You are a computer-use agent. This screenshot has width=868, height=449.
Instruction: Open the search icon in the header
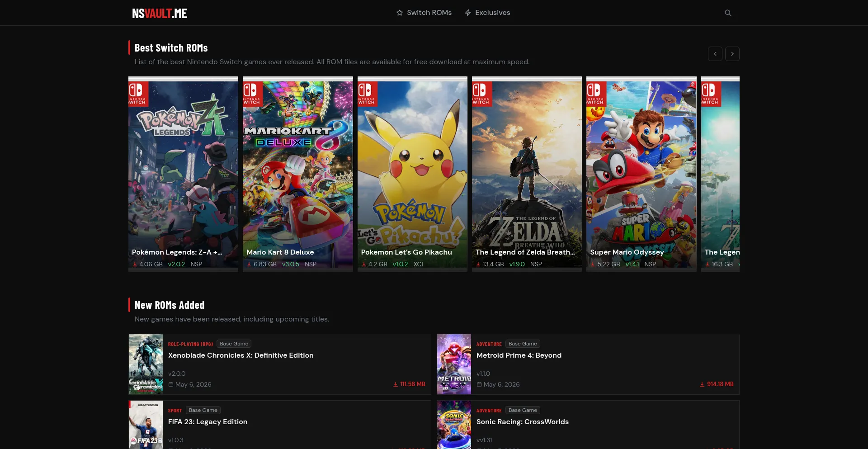[728, 13]
